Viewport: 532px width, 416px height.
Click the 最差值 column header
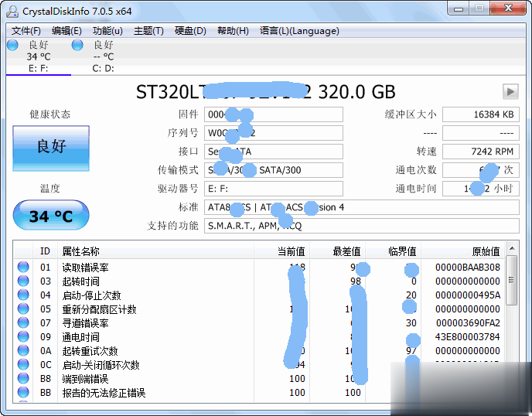(x=337, y=251)
